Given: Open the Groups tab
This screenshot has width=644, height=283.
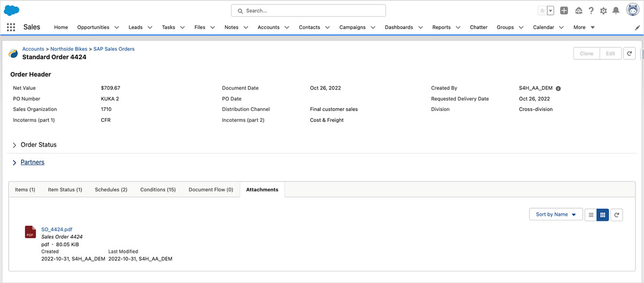Looking at the screenshot, I should pos(505,27).
